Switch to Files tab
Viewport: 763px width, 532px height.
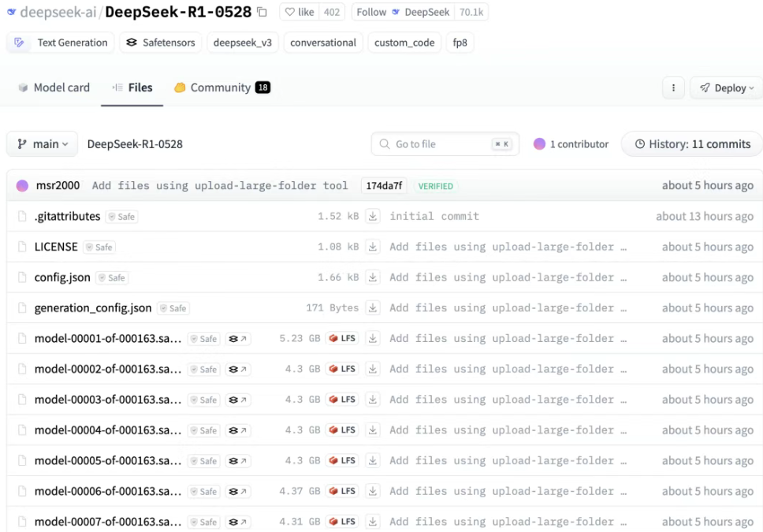(132, 87)
